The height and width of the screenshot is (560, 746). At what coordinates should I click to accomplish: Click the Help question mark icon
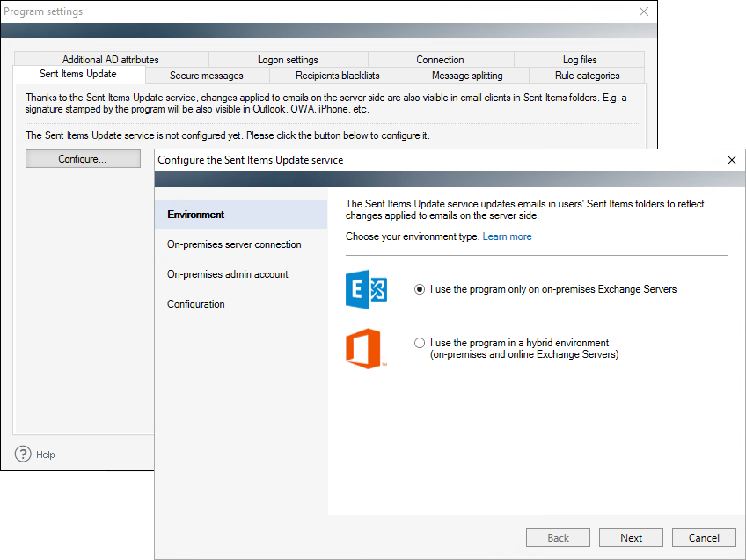[23, 454]
